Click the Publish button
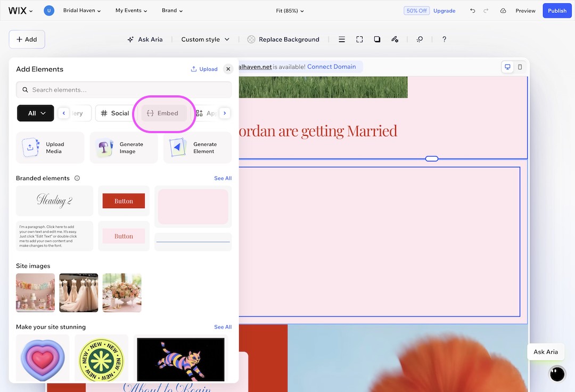The image size is (575, 392). [x=557, y=10]
